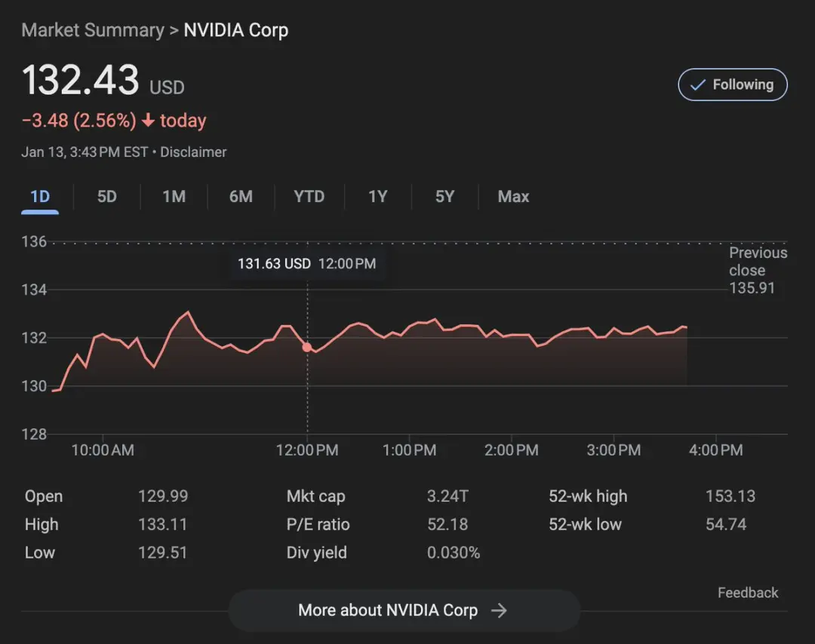Image resolution: width=815 pixels, height=644 pixels.
Task: Click the chart peak near 133.11 high
Action: tap(188, 312)
